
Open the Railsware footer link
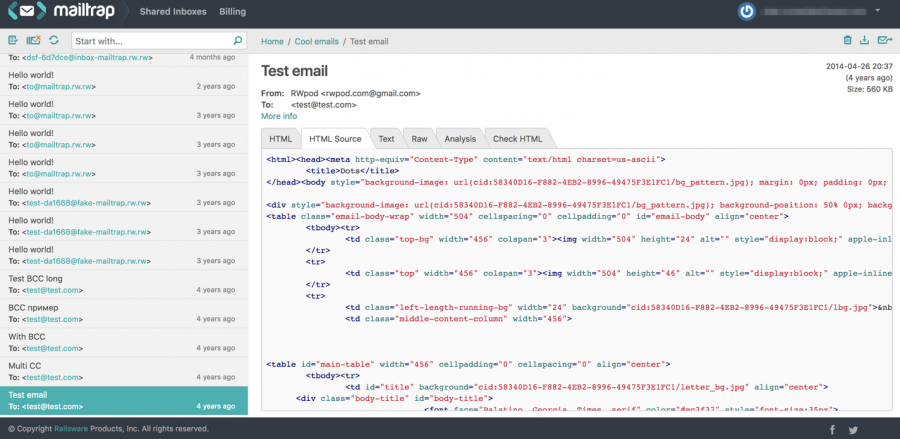72,429
